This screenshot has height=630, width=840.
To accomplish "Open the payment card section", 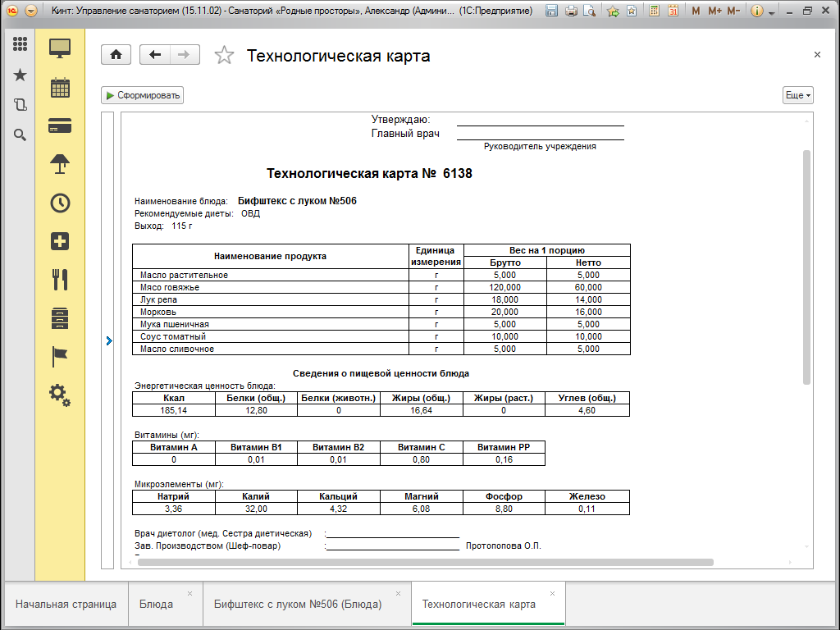I will [60, 126].
